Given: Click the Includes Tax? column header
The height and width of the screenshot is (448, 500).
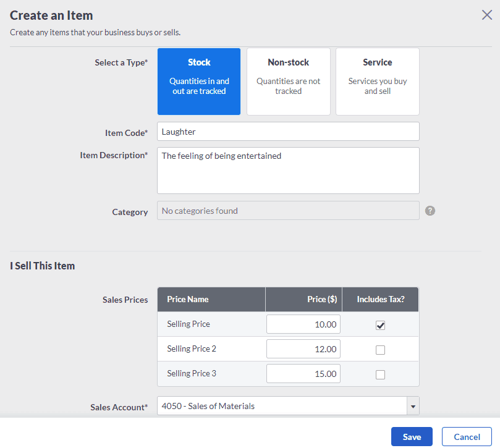Looking at the screenshot, I should [380, 300].
